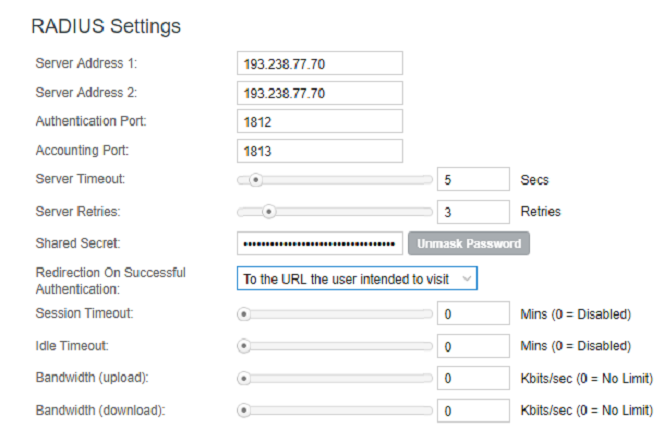The width and height of the screenshot is (665, 441).
Task: Click the Bandwidth (download) Kbits/sec value box
Action: 473,410
